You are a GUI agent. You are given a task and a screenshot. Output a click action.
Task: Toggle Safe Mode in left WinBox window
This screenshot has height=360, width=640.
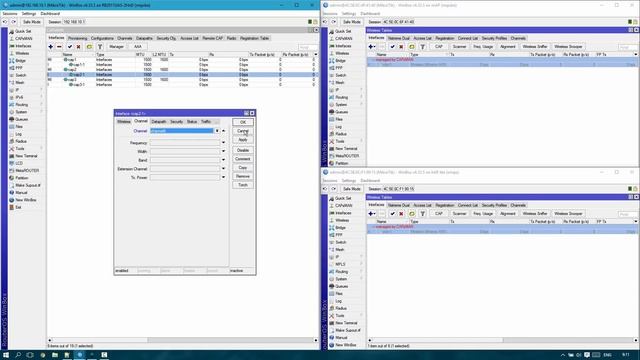pos(31,22)
